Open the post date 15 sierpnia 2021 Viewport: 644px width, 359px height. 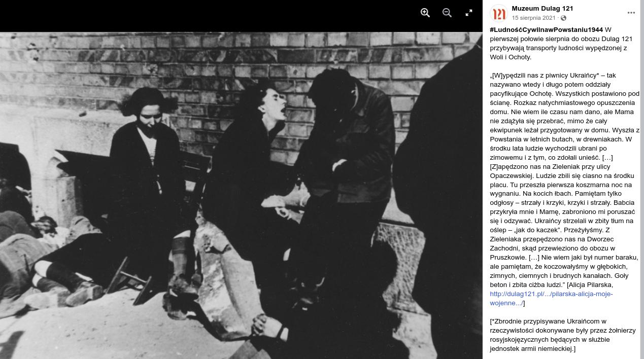[x=533, y=18]
